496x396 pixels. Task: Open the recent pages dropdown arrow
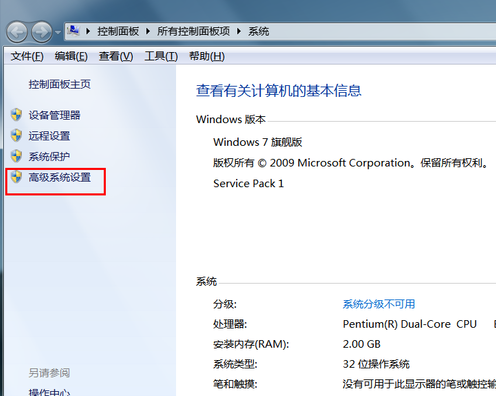58,32
